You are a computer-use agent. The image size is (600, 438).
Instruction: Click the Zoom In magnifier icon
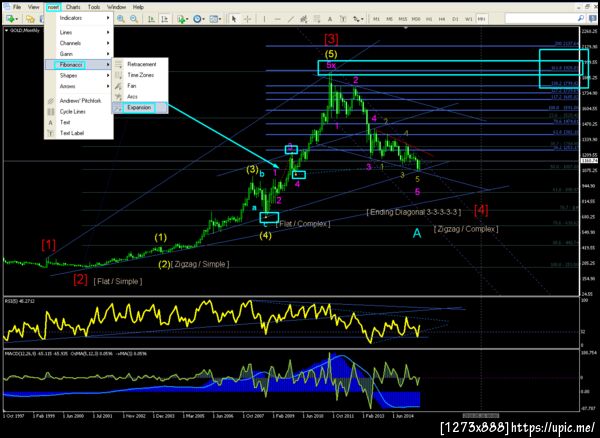pos(121,19)
